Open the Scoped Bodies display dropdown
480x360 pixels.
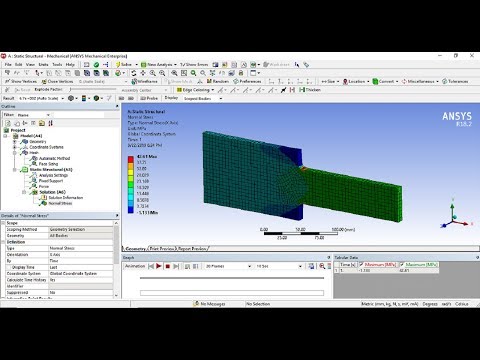coord(221,99)
